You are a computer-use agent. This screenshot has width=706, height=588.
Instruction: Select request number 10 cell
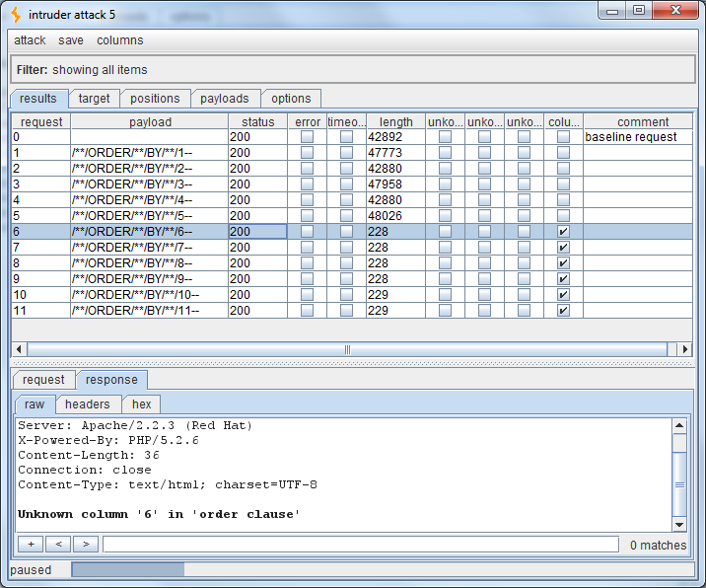pos(41,295)
